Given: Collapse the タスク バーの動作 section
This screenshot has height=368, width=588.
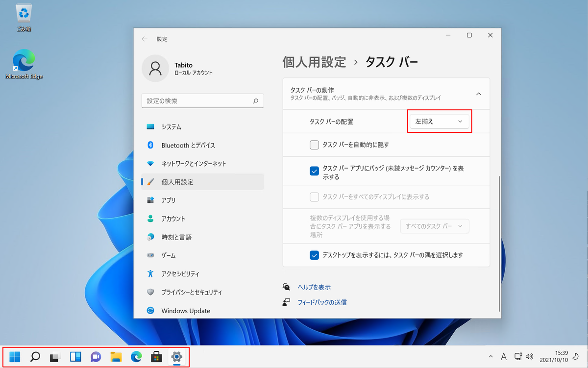Looking at the screenshot, I should tap(479, 93).
